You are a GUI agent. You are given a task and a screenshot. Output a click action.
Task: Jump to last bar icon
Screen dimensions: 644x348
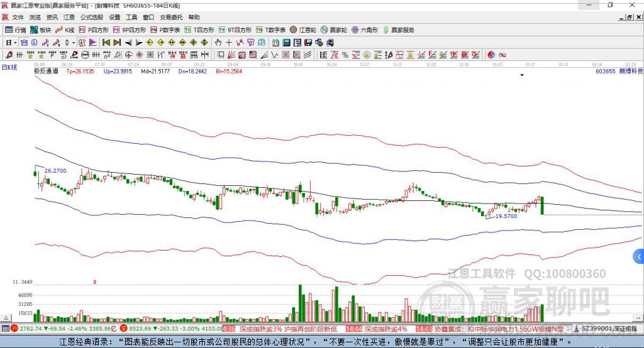117,43
